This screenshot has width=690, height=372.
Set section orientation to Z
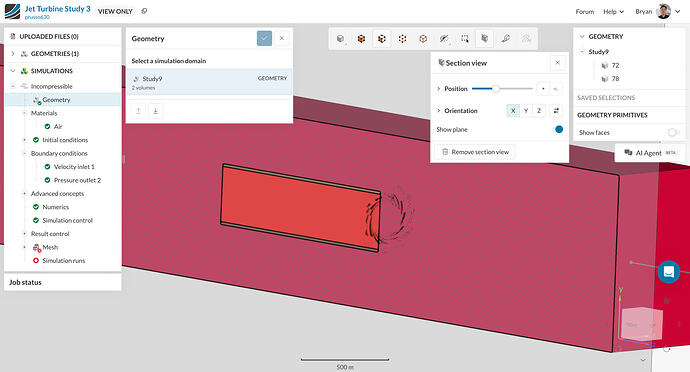pyautogui.click(x=539, y=110)
